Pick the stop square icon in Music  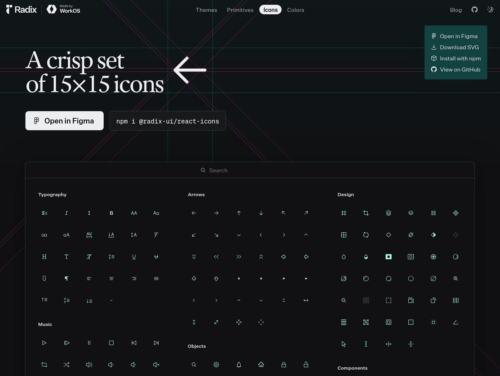pos(111,343)
